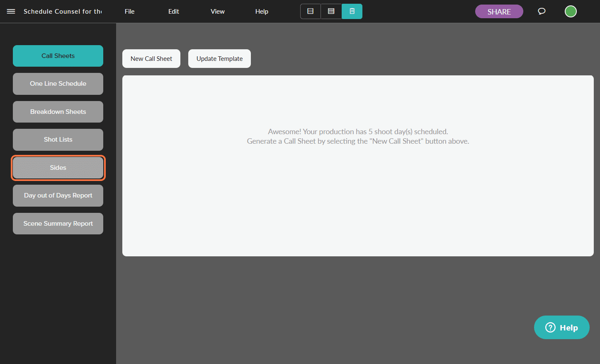Generate a New Call Sheet
Image resolution: width=600 pixels, height=364 pixels.
coord(151,58)
